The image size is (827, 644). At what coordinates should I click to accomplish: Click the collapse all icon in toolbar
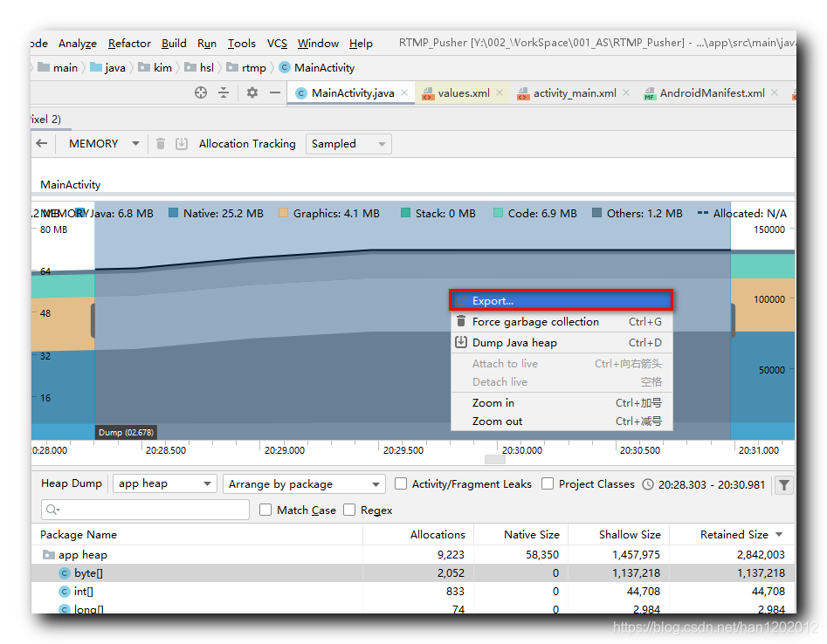[x=224, y=92]
